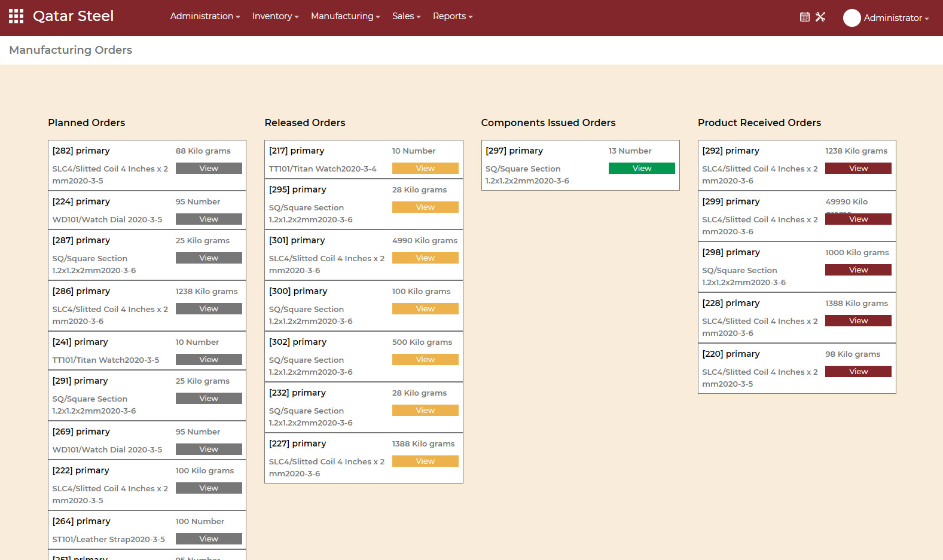The width and height of the screenshot is (943, 560).
Task: View planned order 264 Leather Strap
Action: pos(209,539)
